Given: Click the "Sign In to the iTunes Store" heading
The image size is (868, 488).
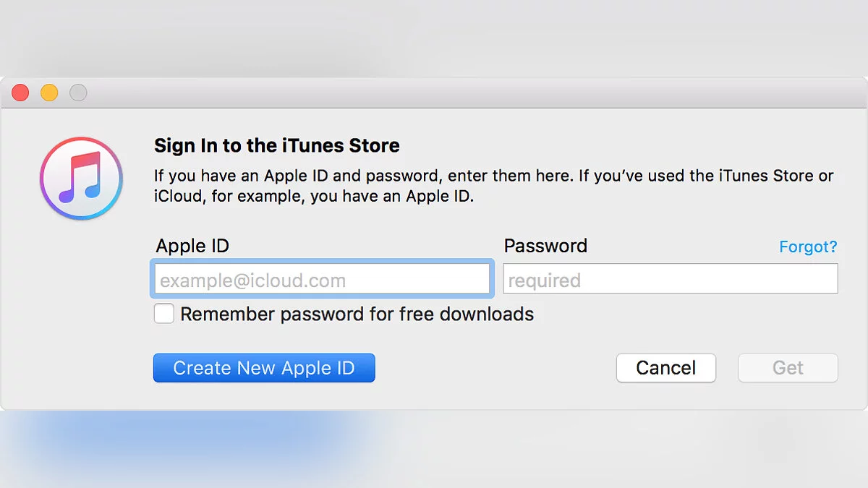Looking at the screenshot, I should [276, 145].
